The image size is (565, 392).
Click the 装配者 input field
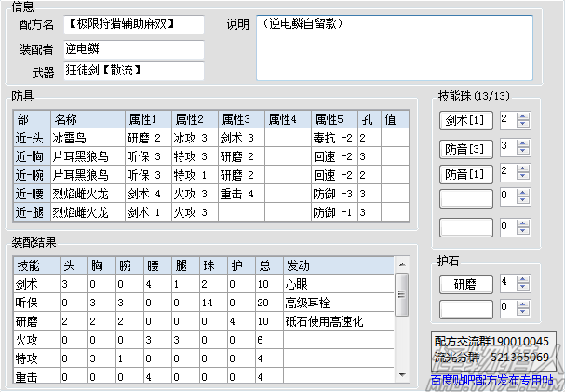coord(133,47)
